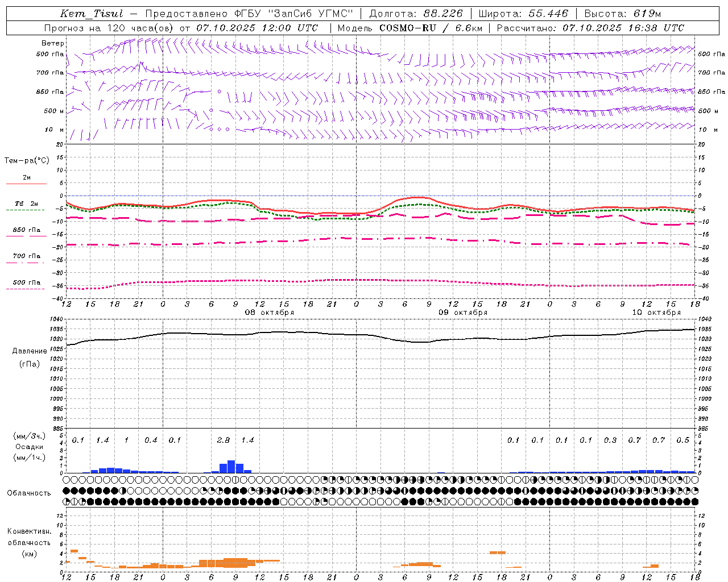Click the 'Конвективн.' convective cloud label
Screen dimensions: 728x582
[30, 531]
